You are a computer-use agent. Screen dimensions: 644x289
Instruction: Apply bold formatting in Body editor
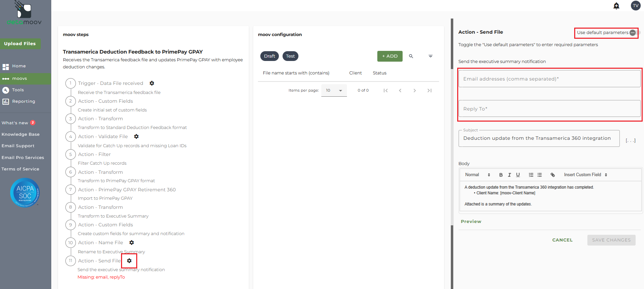click(x=501, y=175)
